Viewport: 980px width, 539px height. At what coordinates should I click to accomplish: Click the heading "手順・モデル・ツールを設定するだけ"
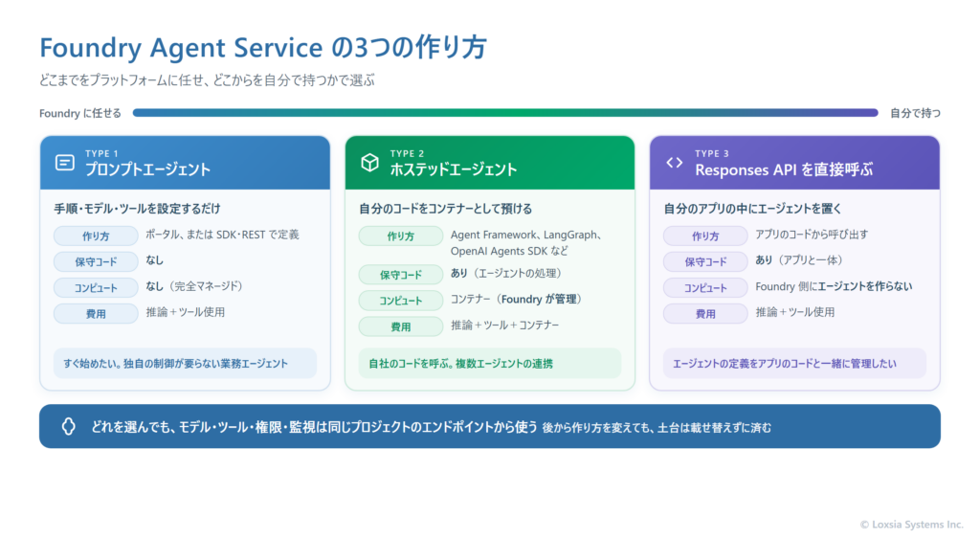coord(137,209)
